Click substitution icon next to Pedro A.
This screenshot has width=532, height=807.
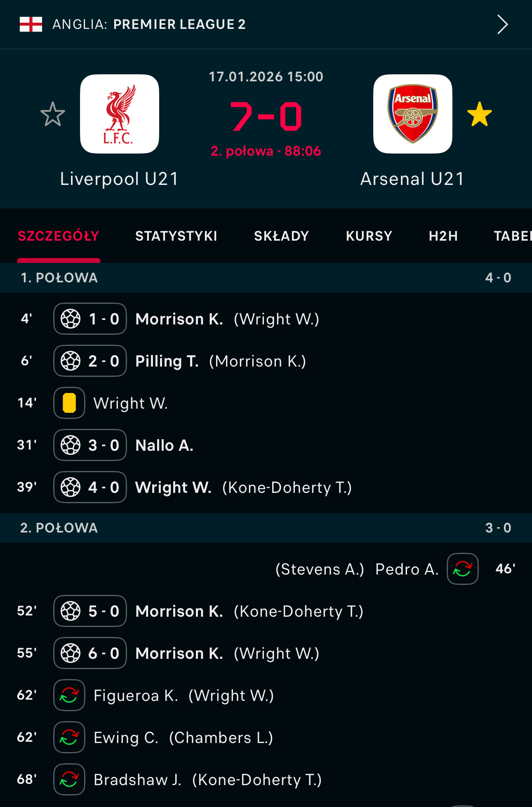point(463,569)
